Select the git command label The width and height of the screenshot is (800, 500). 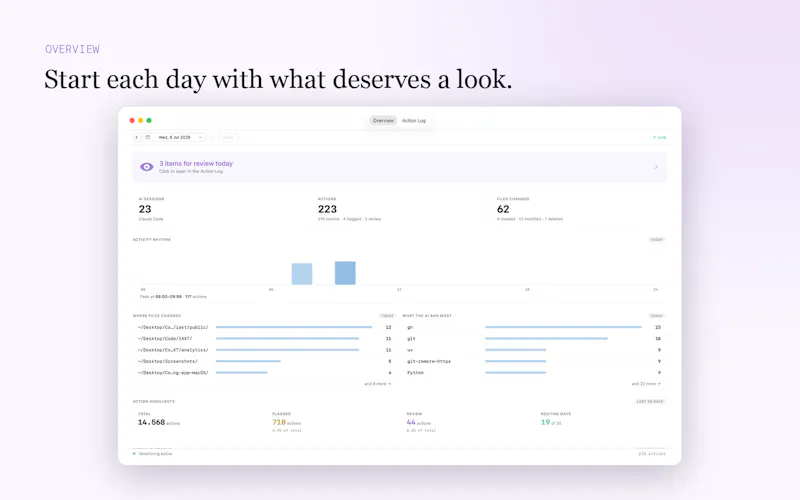tap(411, 339)
